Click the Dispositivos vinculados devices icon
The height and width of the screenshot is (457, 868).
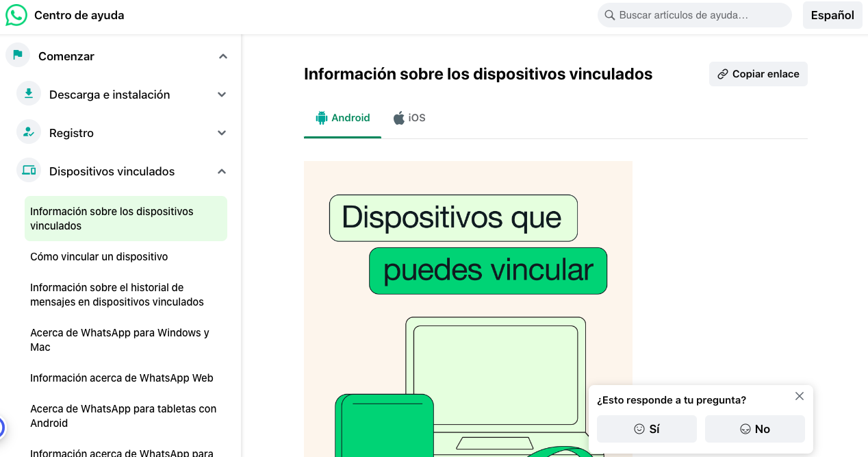pyautogui.click(x=27, y=171)
